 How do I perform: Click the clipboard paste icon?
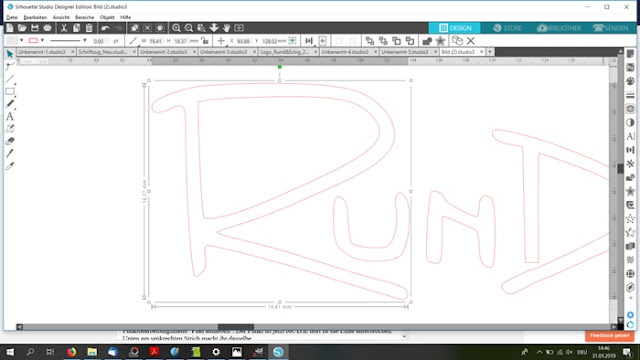[89, 28]
